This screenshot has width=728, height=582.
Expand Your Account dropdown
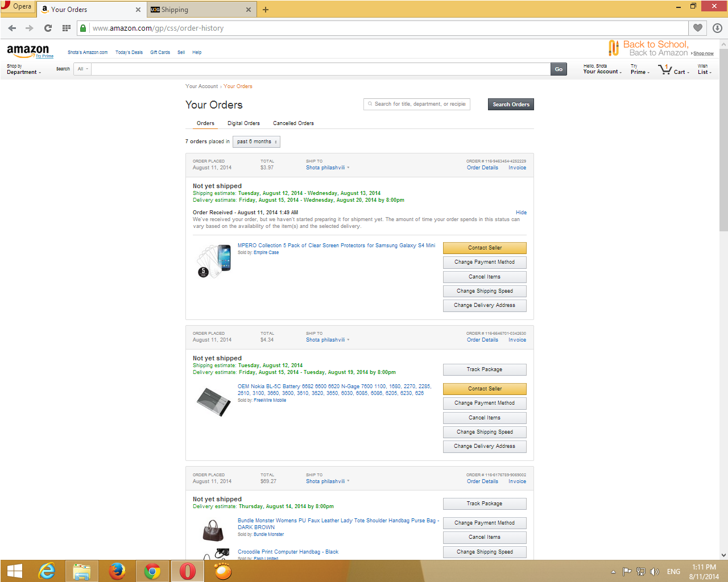point(602,69)
